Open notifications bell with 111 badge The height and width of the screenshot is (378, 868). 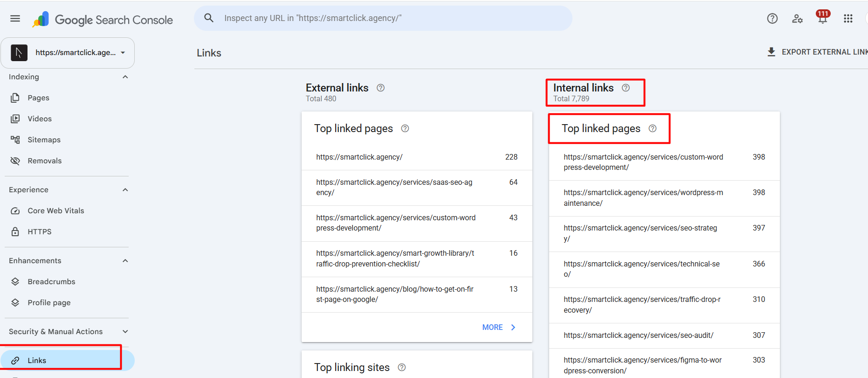click(823, 17)
